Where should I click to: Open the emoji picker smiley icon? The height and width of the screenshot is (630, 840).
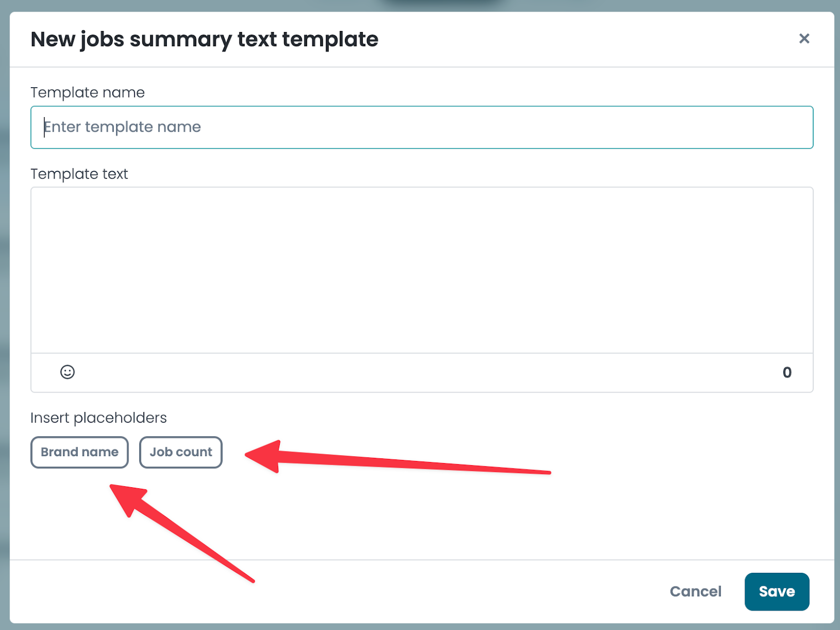pos(67,372)
